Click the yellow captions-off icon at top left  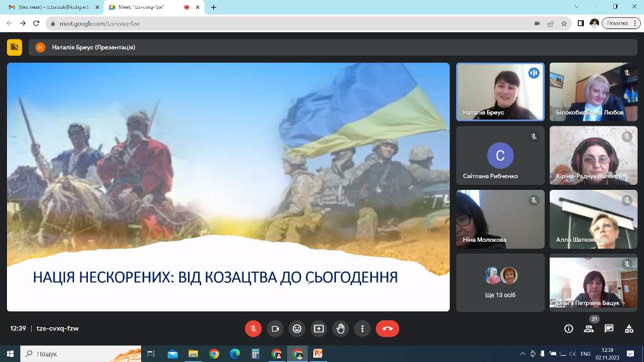click(x=15, y=47)
